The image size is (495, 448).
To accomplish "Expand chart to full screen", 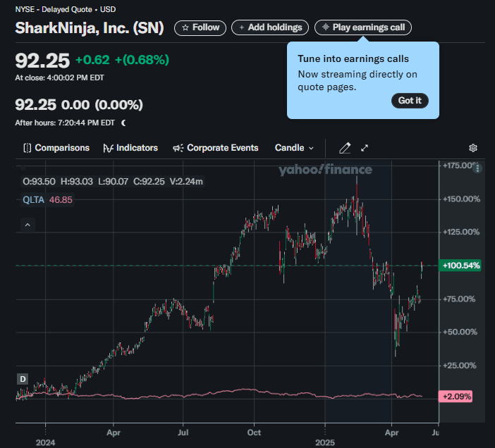I will click(365, 148).
